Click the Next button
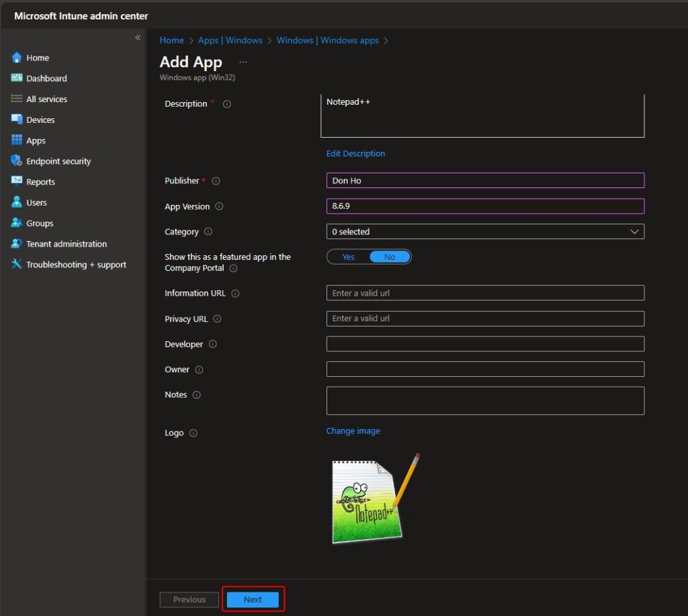This screenshot has width=688, height=616. pyautogui.click(x=253, y=599)
